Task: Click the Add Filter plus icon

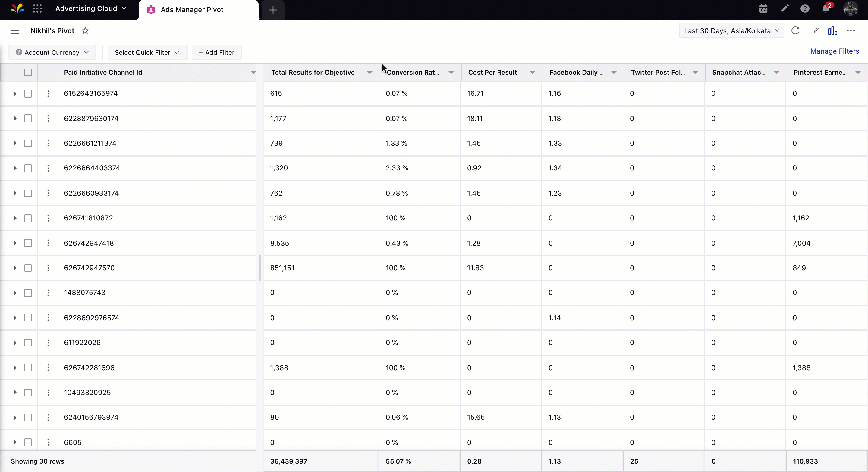Action: (201, 52)
